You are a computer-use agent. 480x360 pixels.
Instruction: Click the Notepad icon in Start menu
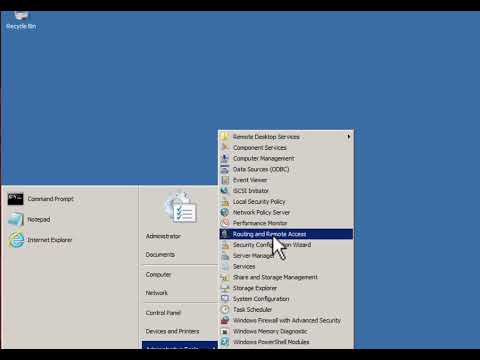[x=16, y=220]
